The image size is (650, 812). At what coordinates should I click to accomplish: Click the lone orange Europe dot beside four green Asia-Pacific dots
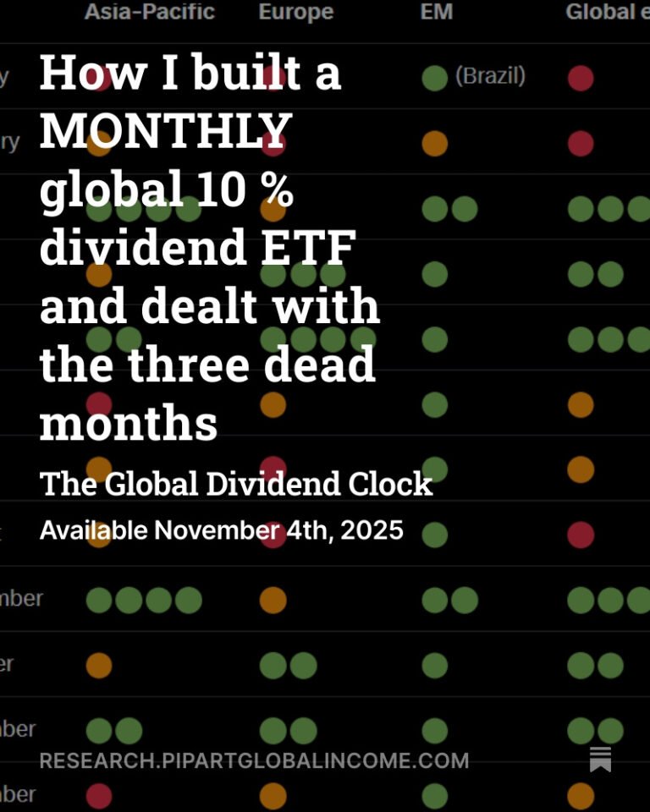click(273, 601)
